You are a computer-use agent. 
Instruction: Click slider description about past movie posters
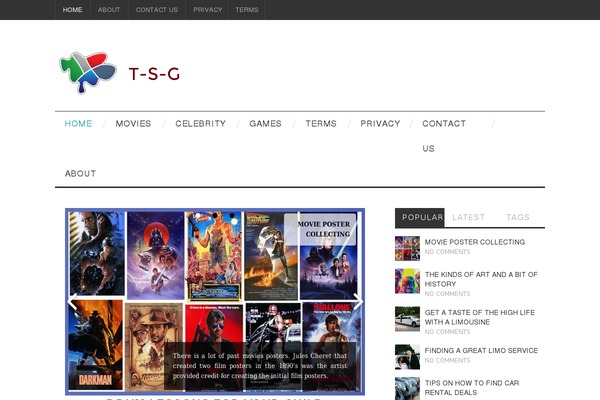click(260, 366)
